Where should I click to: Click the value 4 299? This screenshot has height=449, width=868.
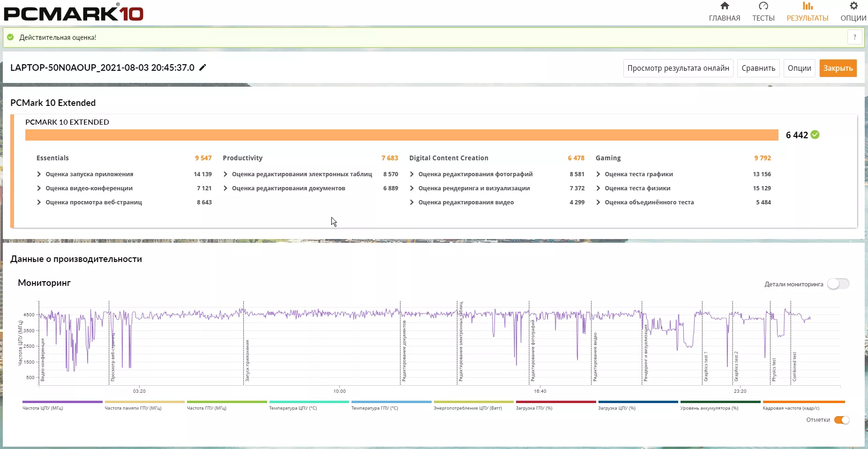[x=577, y=202]
